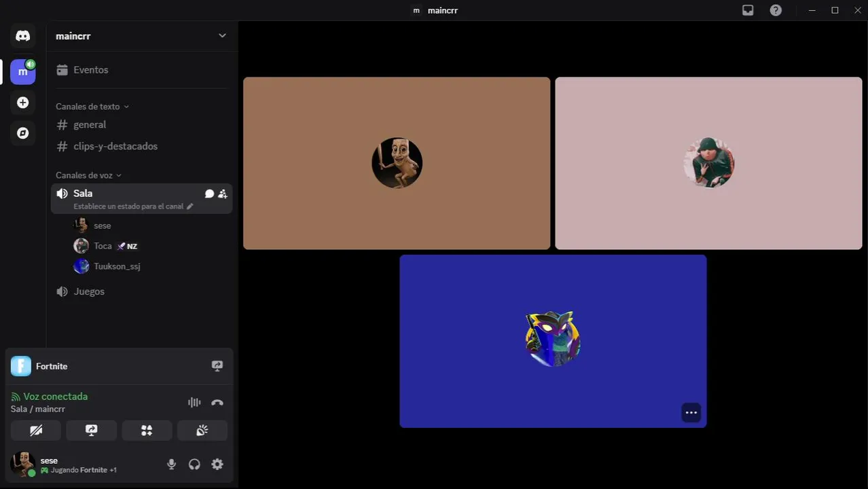Collapse the Canales de texto category

point(92,107)
